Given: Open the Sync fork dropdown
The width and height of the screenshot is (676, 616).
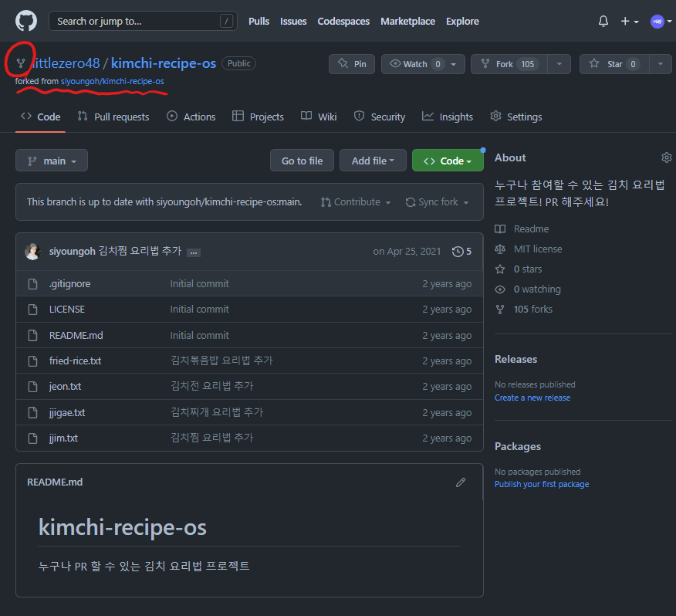Looking at the screenshot, I should 437,202.
